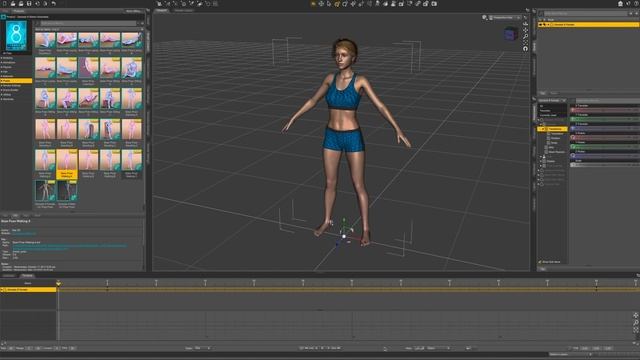Screen dimensions: 640x360
Task: Switch to the Render Library tab
Action: coord(184,10)
